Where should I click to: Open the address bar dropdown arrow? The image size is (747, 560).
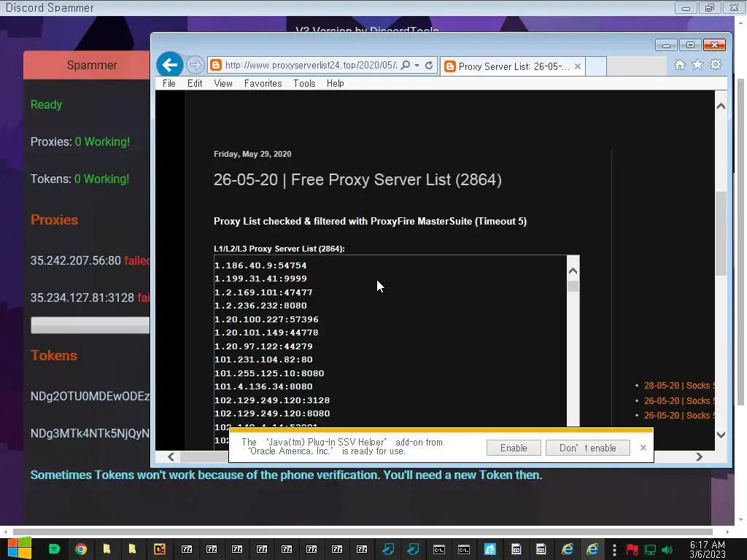click(417, 65)
